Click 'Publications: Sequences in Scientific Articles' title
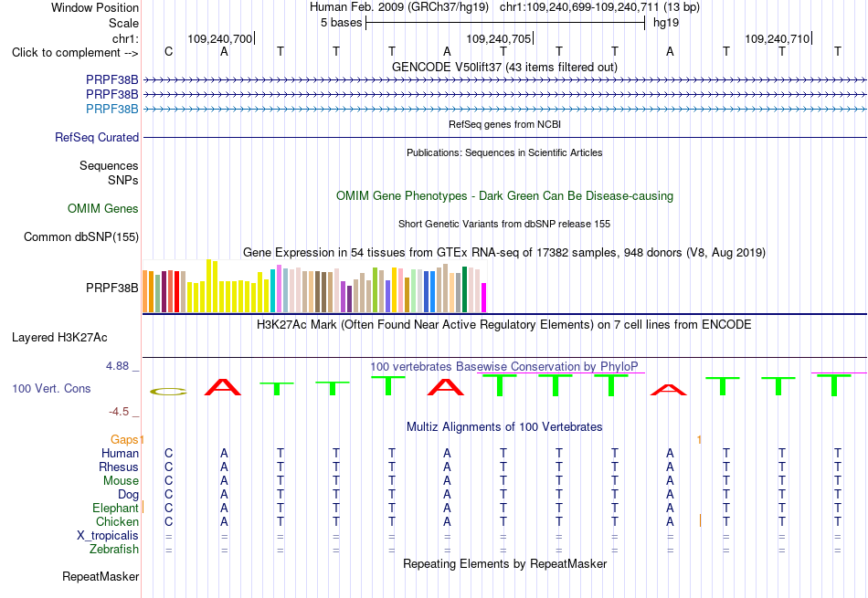The image size is (868, 598). (504, 152)
